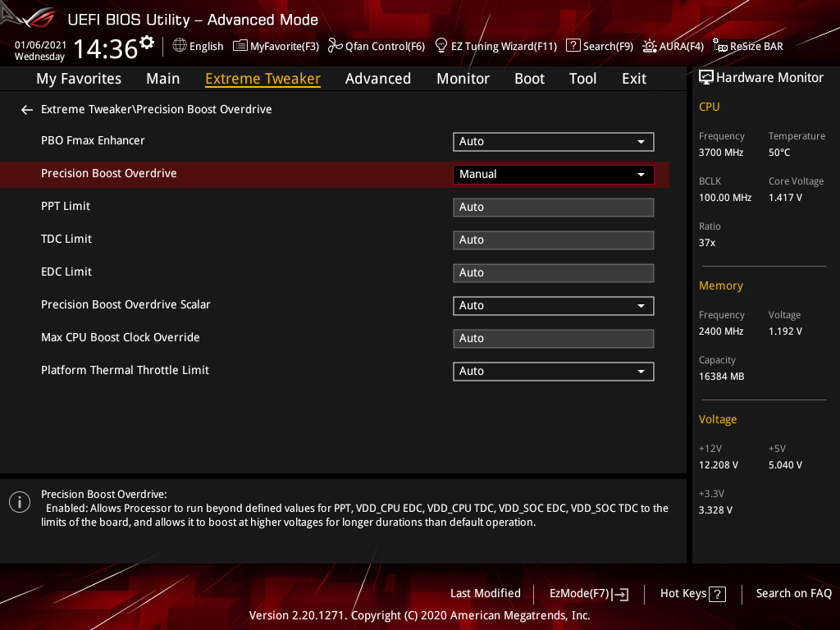Open MyFavorite(F3) list icon
840x630 pixels.
(x=240, y=46)
